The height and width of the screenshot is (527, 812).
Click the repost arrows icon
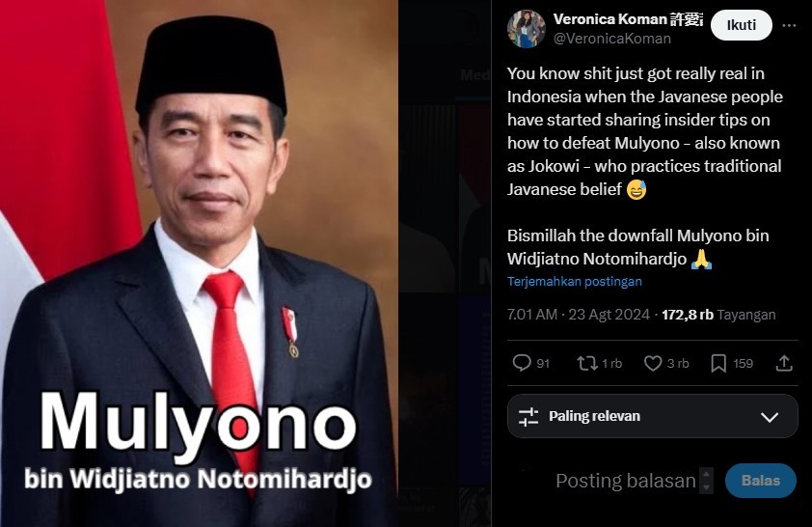click(587, 363)
